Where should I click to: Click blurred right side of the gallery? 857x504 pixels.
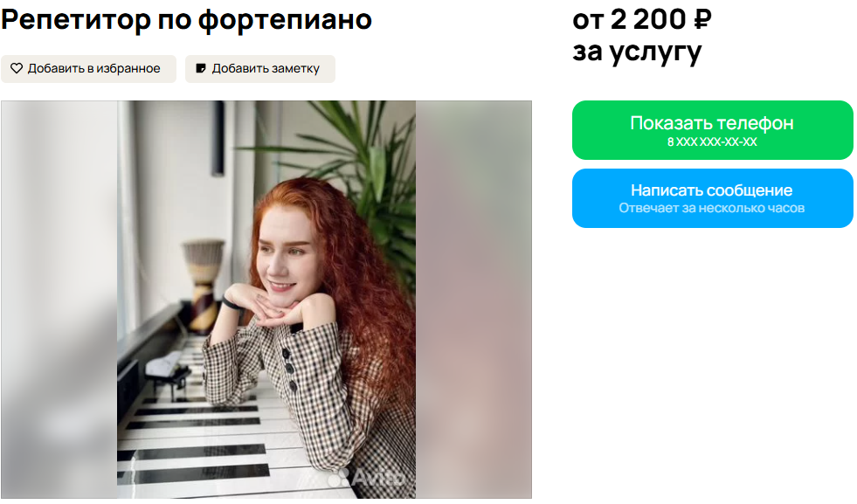tap(473, 300)
